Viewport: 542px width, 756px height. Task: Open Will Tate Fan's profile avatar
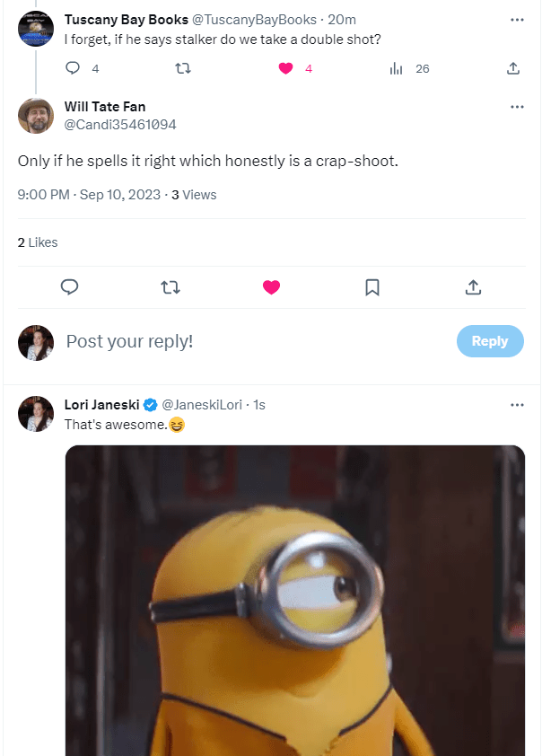click(36, 116)
